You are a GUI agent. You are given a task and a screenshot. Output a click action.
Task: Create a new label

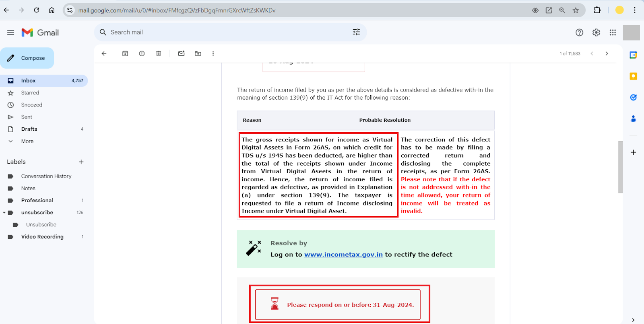(81, 162)
